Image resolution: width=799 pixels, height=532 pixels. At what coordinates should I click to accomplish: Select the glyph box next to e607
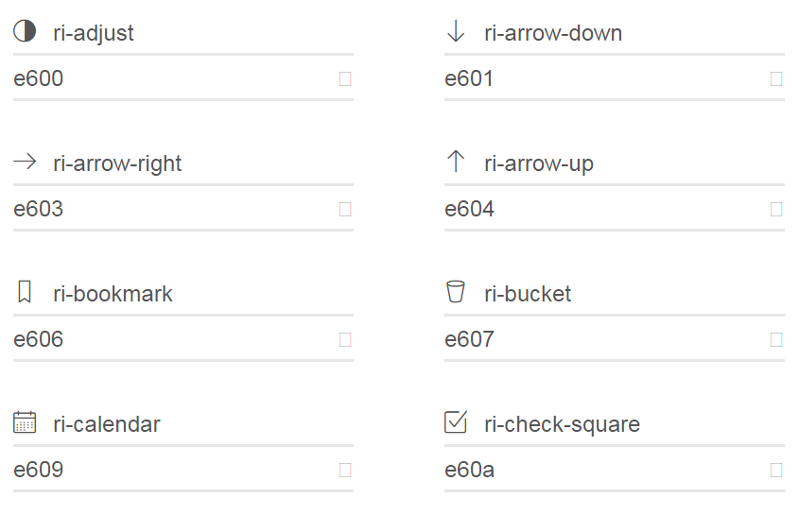(776, 339)
